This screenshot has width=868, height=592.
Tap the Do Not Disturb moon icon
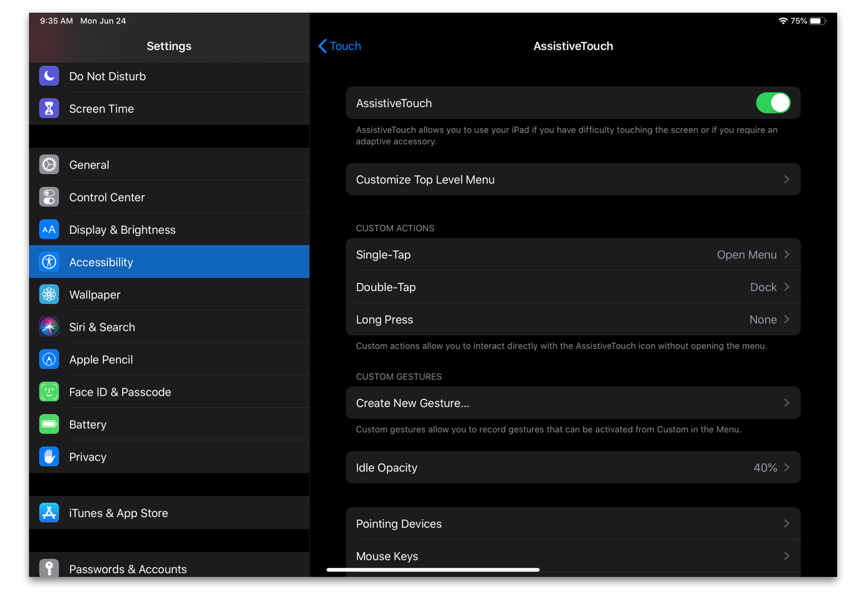tap(49, 76)
